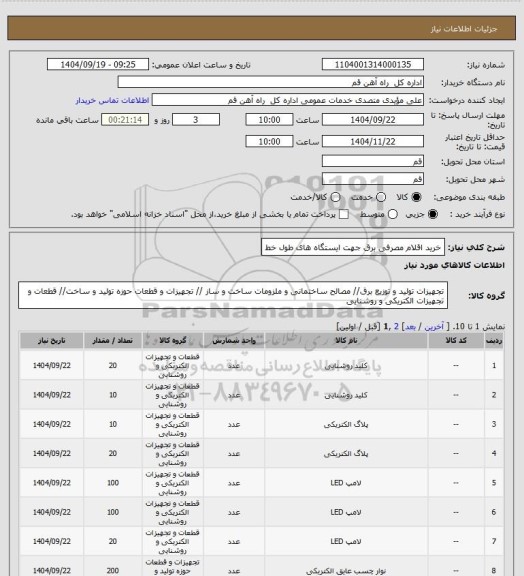
Task: Open the buyer contact info link
Action: [x=112, y=100]
